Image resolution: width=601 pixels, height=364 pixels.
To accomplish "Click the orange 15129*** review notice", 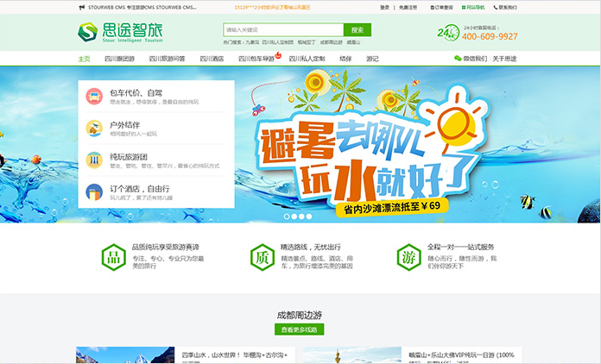I will [272, 7].
